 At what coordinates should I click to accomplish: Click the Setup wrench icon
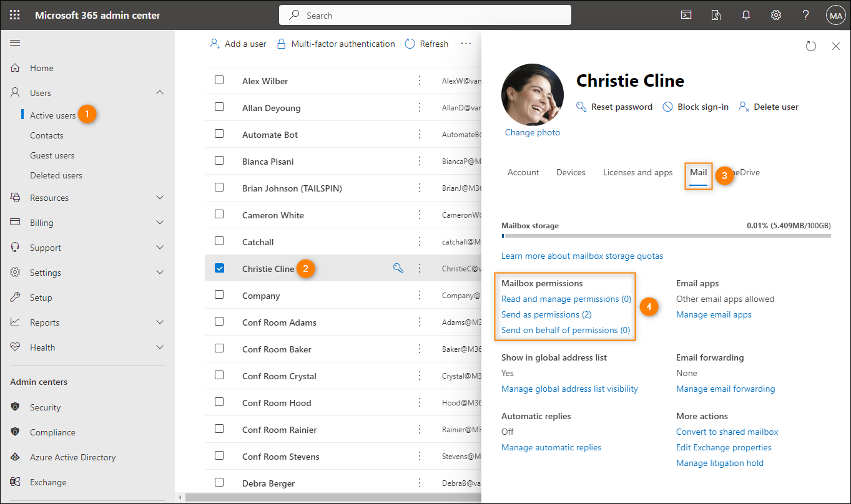tap(16, 298)
